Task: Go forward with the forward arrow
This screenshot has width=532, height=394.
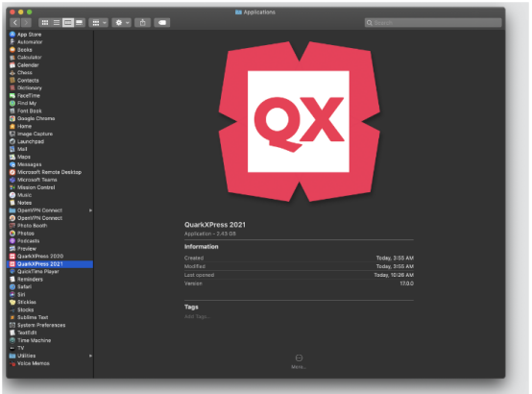Action: click(x=26, y=23)
